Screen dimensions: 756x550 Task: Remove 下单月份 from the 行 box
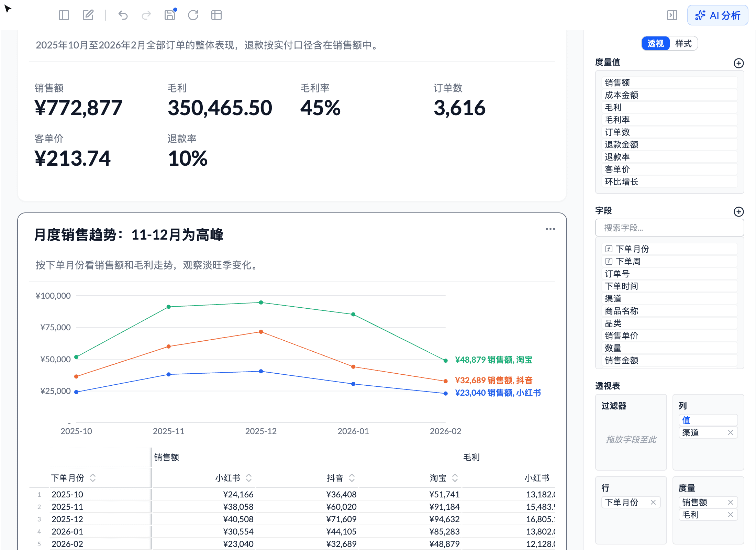pyautogui.click(x=653, y=502)
